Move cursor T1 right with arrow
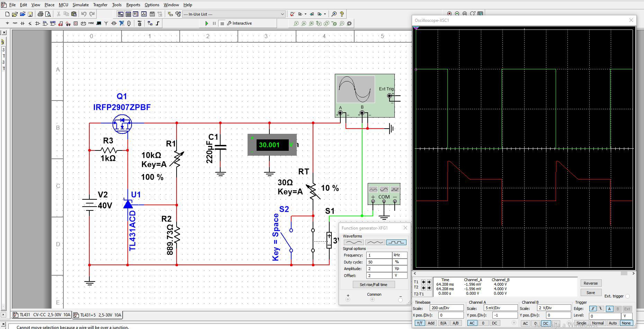This screenshot has height=329, width=644. point(429,282)
